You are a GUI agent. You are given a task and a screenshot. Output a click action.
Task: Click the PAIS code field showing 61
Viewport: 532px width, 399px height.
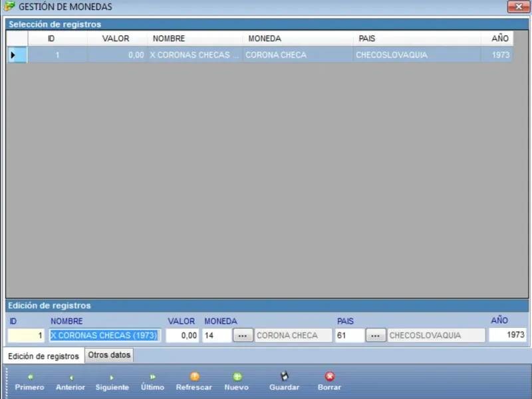[x=350, y=335]
